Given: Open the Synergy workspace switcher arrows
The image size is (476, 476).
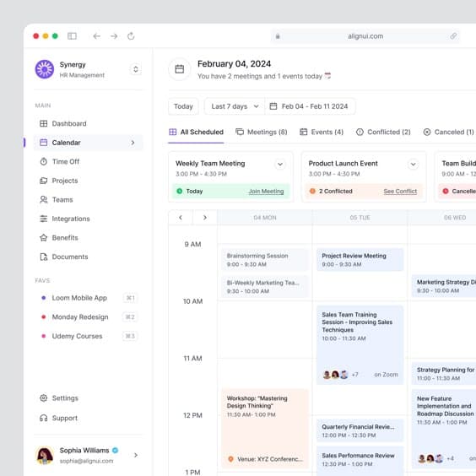Looking at the screenshot, I should [135, 69].
